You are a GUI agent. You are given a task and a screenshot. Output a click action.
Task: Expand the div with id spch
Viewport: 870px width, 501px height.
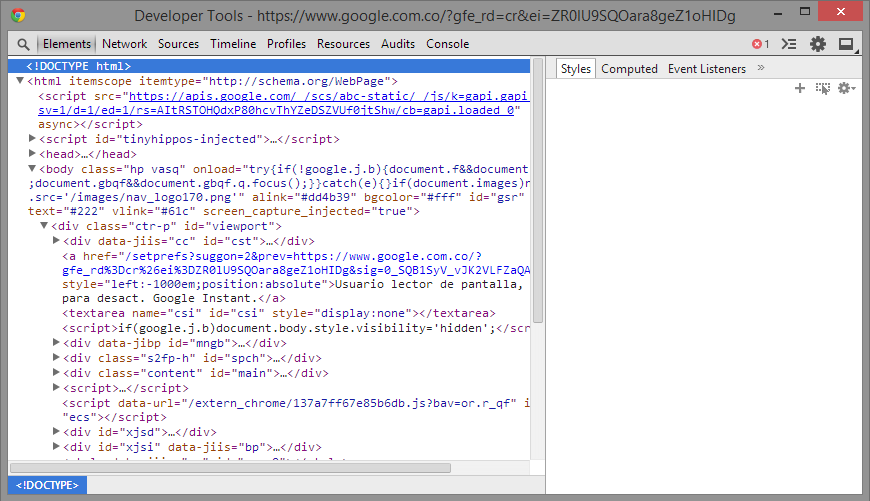tap(56, 357)
